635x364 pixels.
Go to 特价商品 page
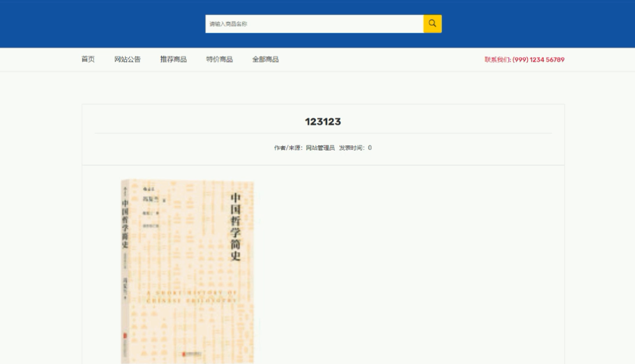(220, 59)
